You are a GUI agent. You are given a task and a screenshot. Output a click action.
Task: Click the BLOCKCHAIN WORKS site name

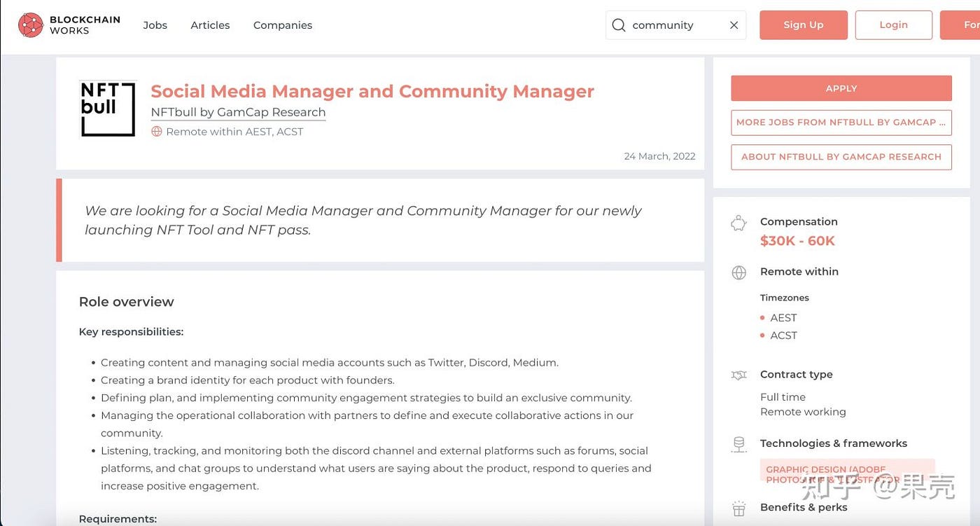pos(85,25)
